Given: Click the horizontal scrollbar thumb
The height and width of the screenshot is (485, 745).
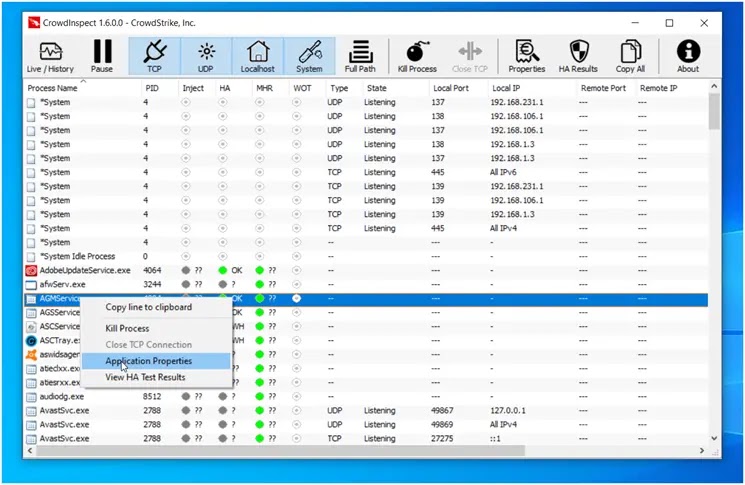Looking at the screenshot, I should click(280, 450).
